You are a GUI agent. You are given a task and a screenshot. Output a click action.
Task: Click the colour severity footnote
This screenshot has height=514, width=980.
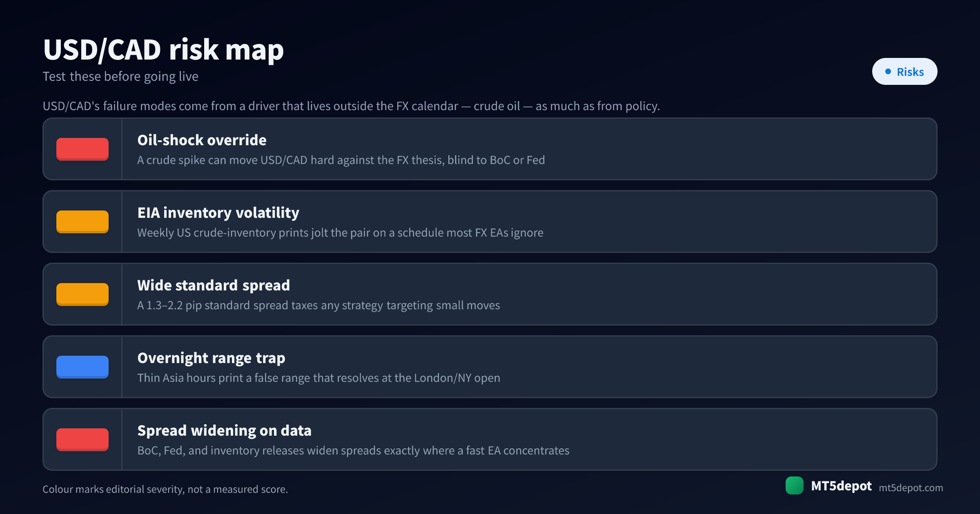coord(165,489)
